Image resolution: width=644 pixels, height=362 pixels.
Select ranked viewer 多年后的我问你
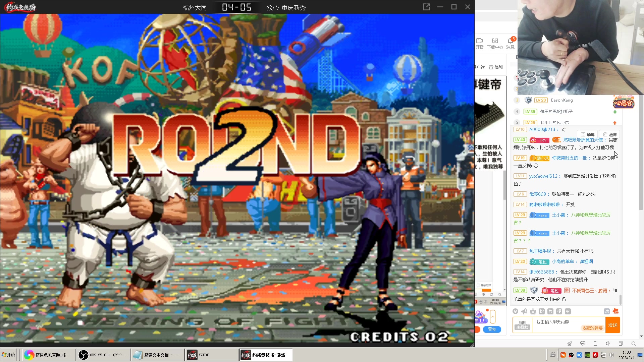click(554, 122)
